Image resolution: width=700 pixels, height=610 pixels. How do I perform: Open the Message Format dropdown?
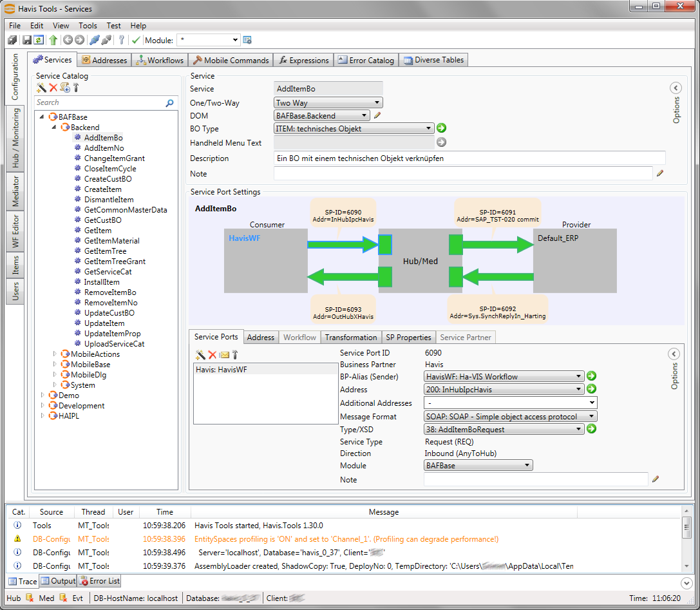(x=511, y=417)
